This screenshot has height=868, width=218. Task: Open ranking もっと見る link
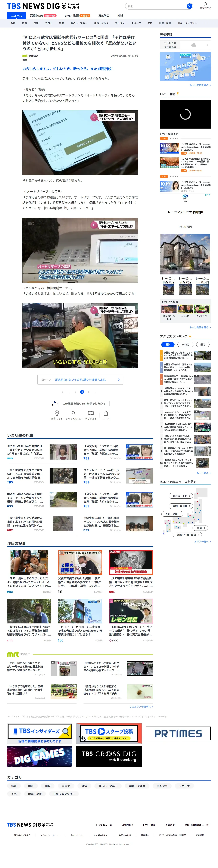pyautogui.click(x=204, y=473)
